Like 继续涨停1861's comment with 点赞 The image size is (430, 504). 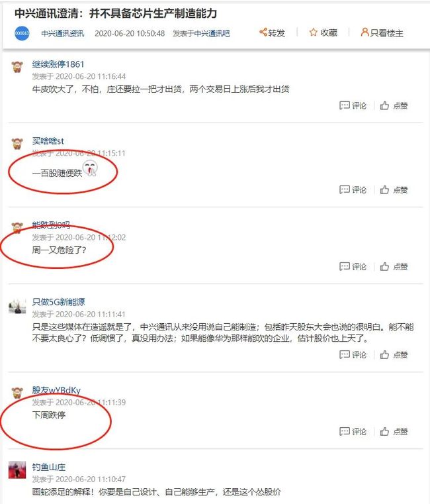pyautogui.click(x=394, y=105)
